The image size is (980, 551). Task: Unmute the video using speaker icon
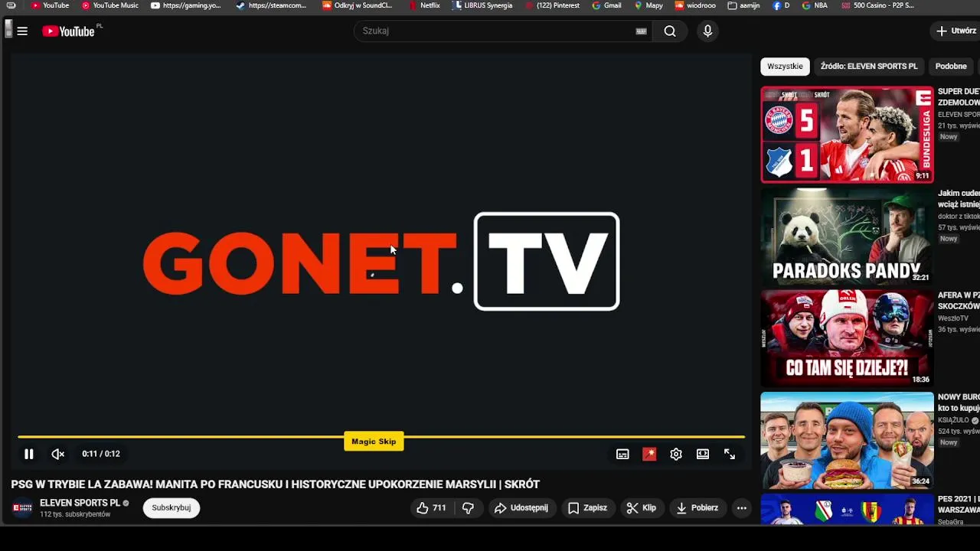[57, 454]
